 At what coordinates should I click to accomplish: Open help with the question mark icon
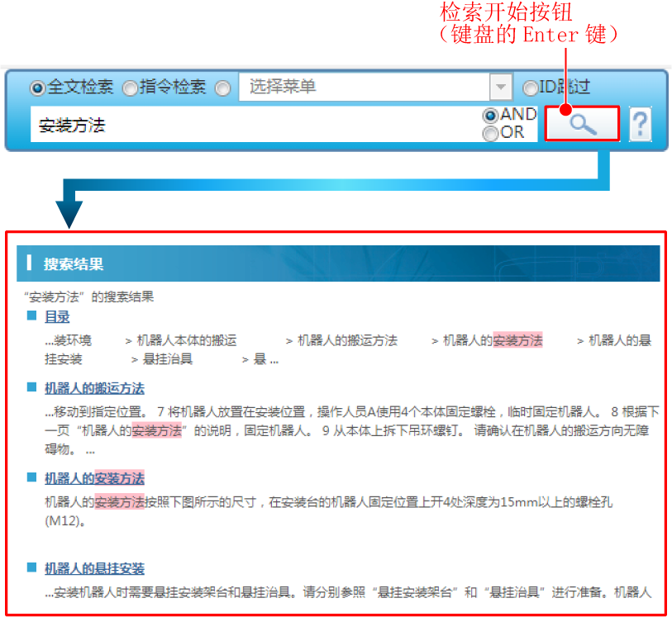click(x=640, y=125)
